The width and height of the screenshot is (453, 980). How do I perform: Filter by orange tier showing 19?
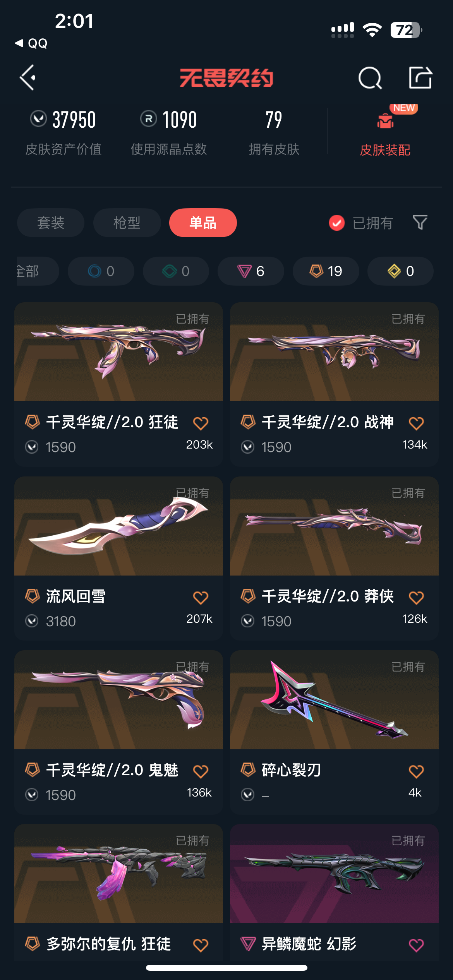pyautogui.click(x=326, y=271)
